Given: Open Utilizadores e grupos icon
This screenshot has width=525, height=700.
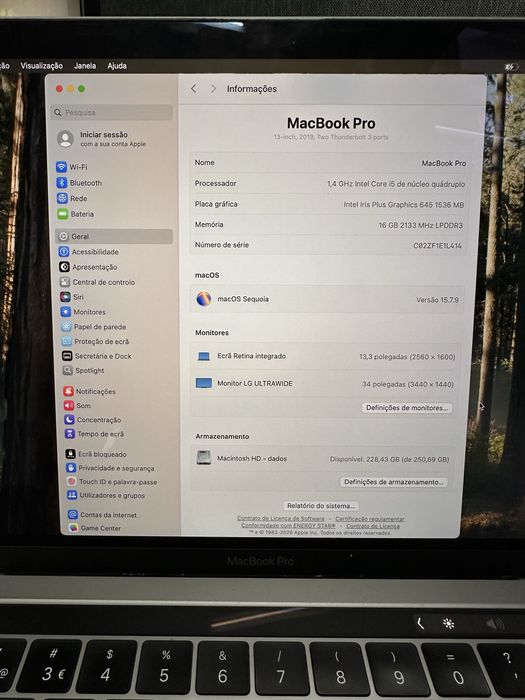Looking at the screenshot, I should tap(72, 495).
